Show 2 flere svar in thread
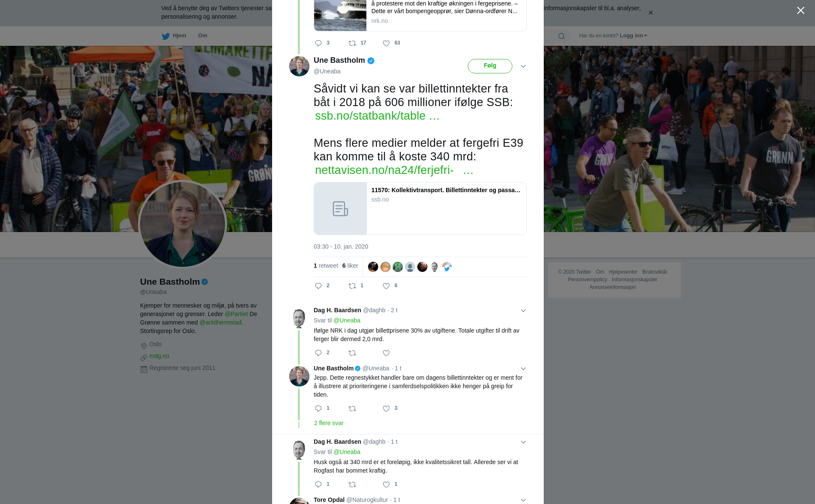Viewport: 815px width, 504px height. pyautogui.click(x=329, y=423)
